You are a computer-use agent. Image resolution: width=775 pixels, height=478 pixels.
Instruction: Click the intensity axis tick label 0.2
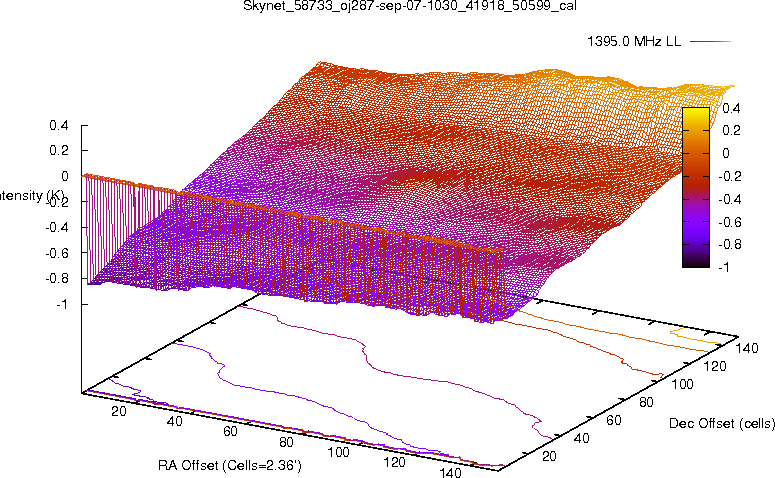point(59,150)
